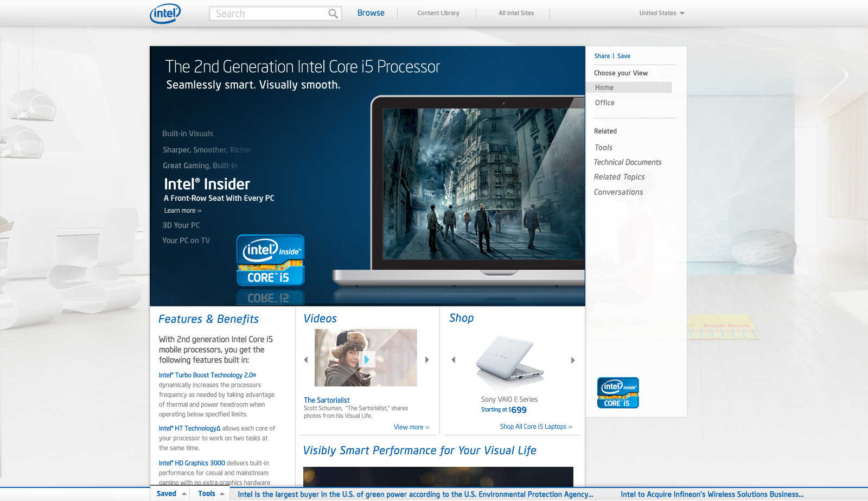Click the search magnifier icon
868x501 pixels.
pyautogui.click(x=333, y=14)
